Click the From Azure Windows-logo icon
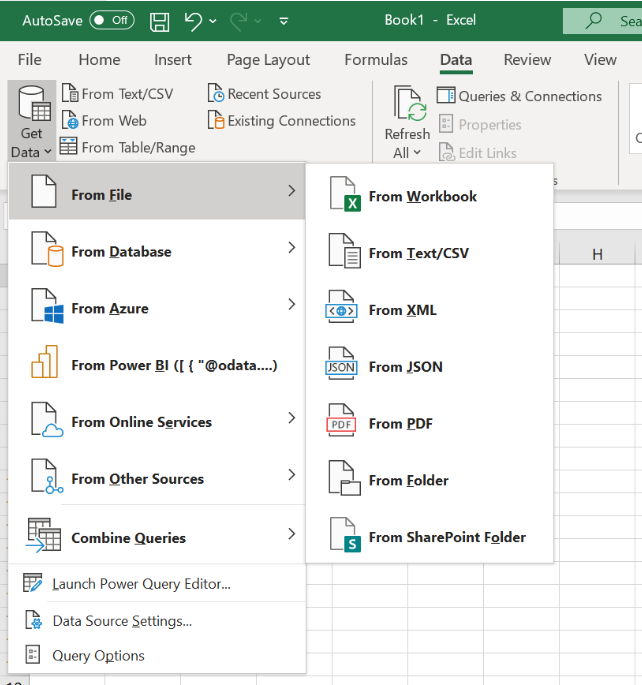This screenshot has height=685, width=642. tap(48, 306)
